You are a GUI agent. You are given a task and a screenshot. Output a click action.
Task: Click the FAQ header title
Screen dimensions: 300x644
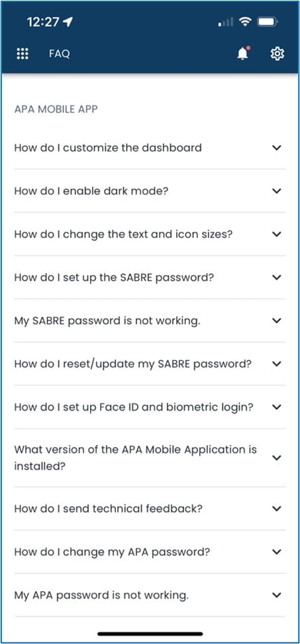pos(59,54)
